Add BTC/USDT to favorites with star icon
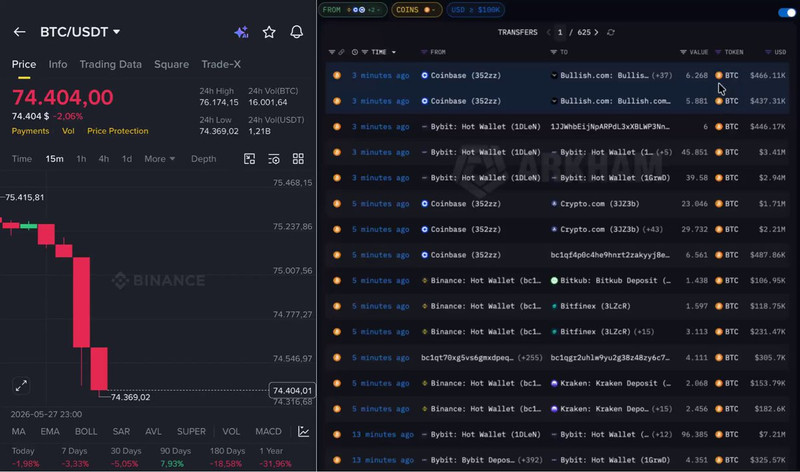This screenshot has height=472, width=800. pos(269,32)
